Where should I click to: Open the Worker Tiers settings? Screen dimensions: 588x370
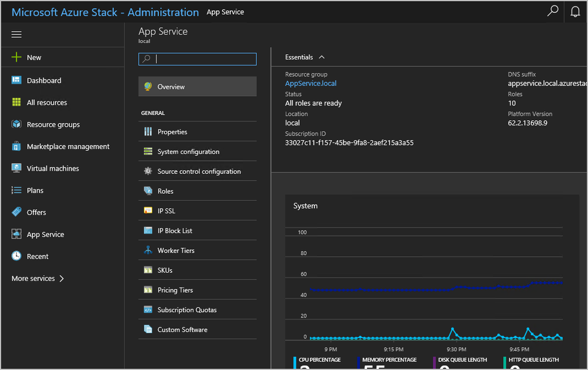(x=176, y=250)
